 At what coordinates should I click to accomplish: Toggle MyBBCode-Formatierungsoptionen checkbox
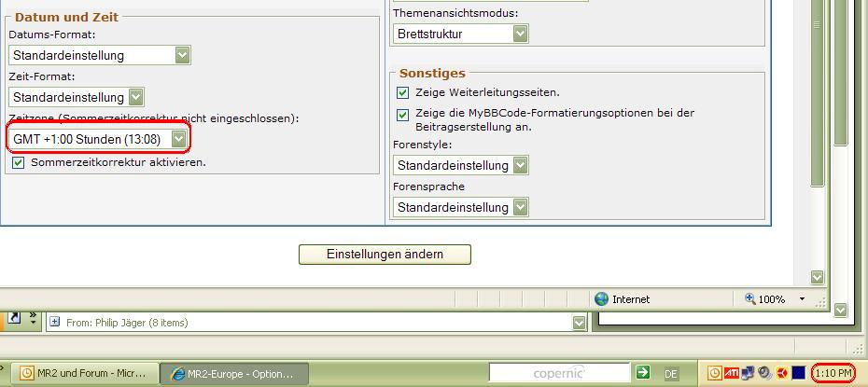pos(403,114)
